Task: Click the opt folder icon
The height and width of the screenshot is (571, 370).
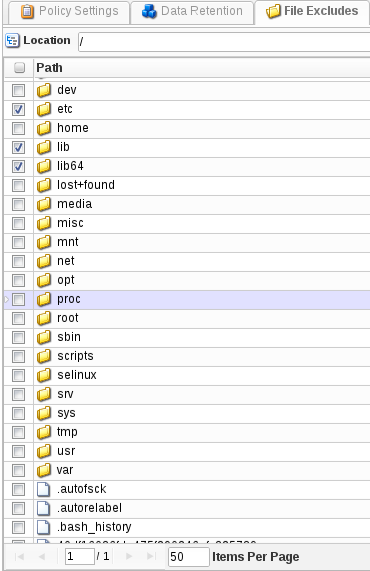Action: (x=44, y=280)
